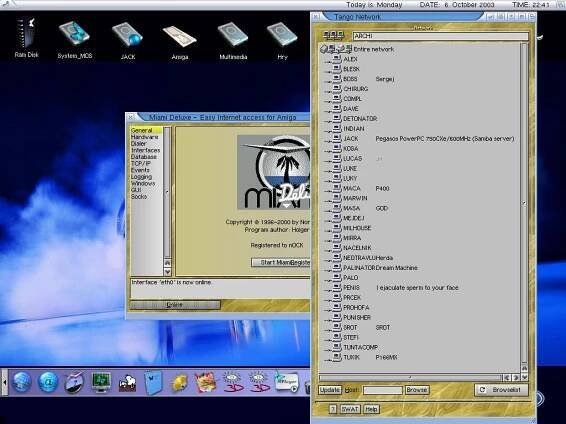Select Hardware in Miami Deluxe list
566x424 pixels.
click(x=147, y=137)
